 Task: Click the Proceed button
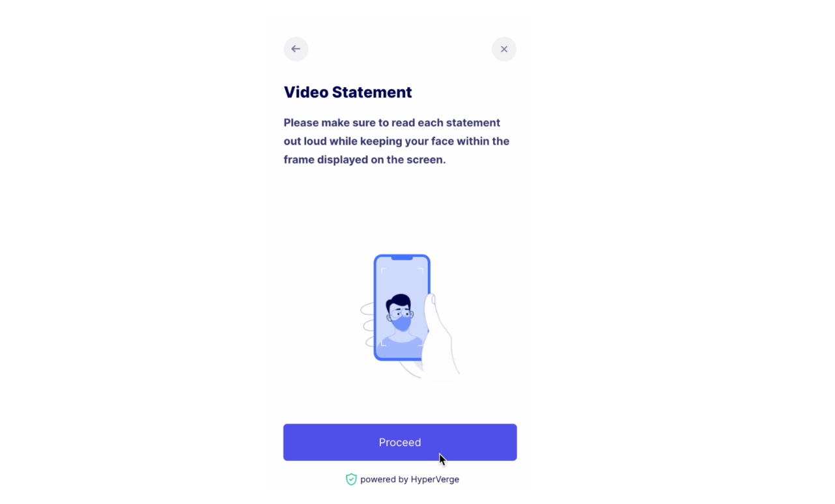[400, 442]
